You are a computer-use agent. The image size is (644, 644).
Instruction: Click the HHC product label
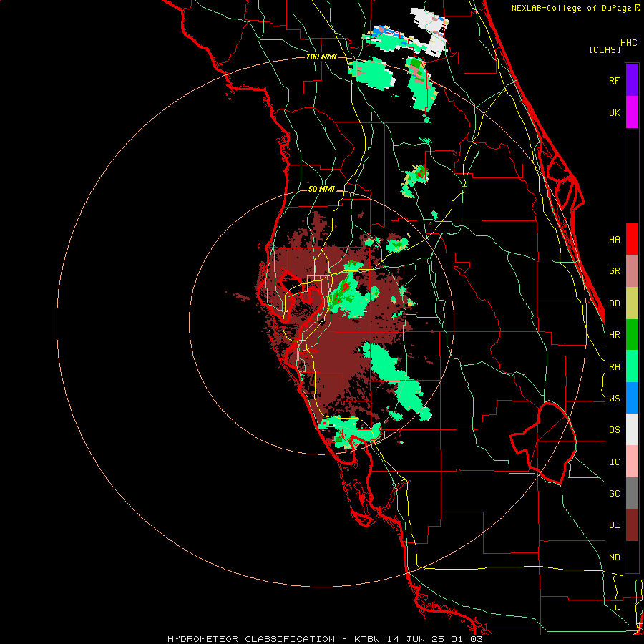click(x=628, y=43)
